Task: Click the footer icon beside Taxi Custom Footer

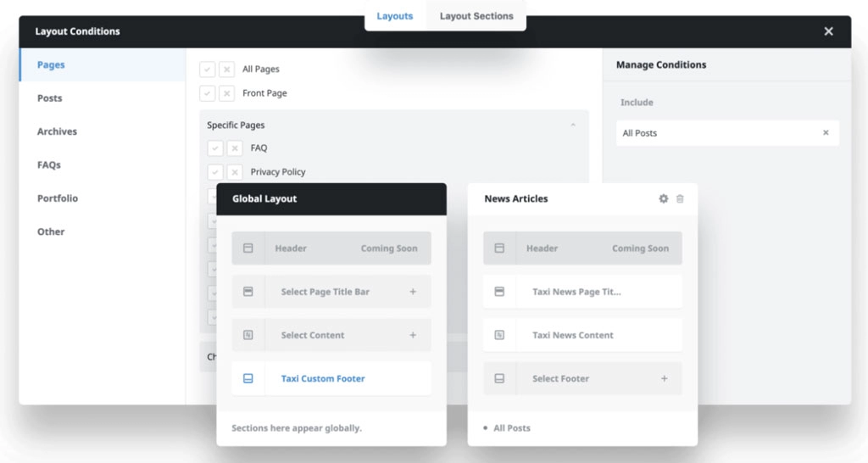Action: [248, 378]
